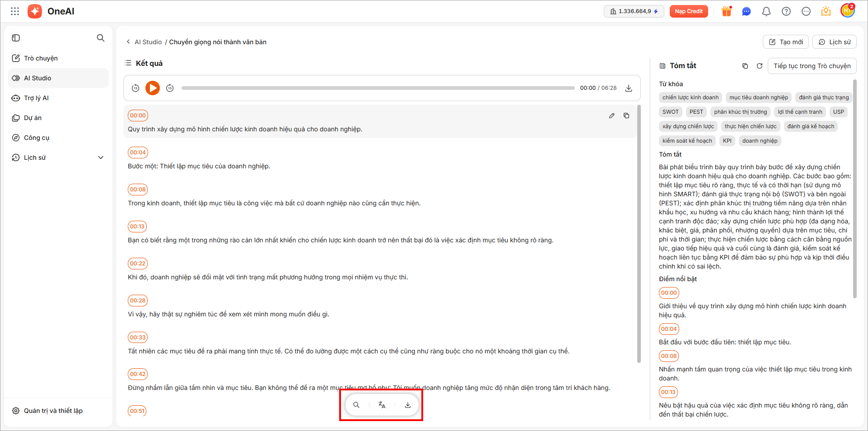Screen dimensions: 868x431
Task: Open the notifications bell
Action: (766, 11)
